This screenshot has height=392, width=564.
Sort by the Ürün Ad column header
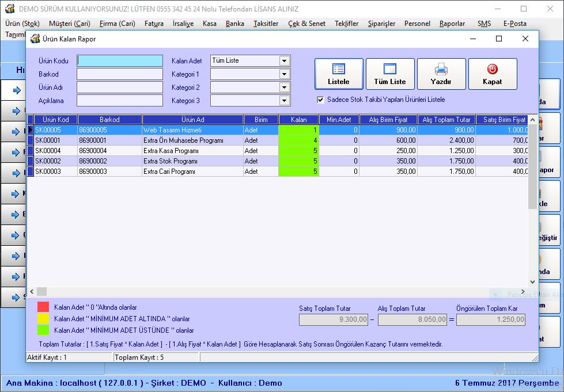pos(192,120)
